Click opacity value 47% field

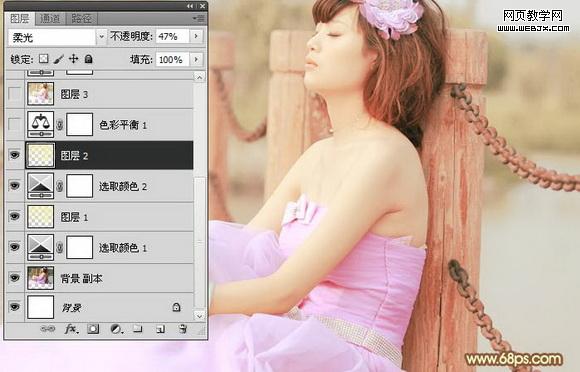tap(172, 36)
